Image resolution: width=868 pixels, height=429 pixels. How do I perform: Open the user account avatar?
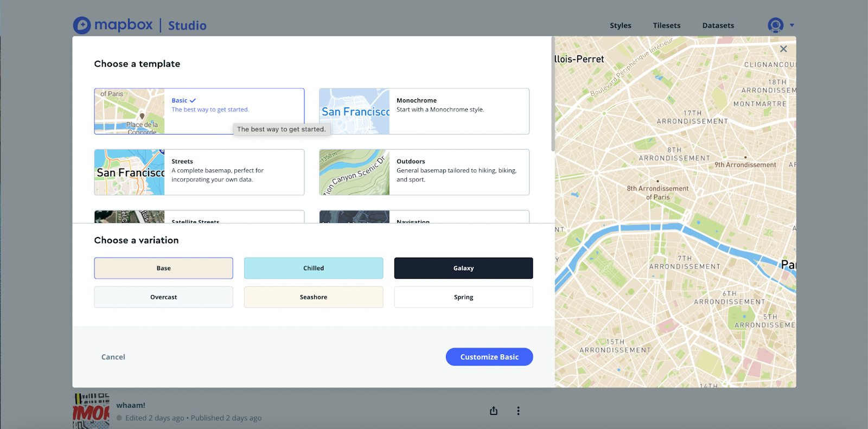point(776,25)
